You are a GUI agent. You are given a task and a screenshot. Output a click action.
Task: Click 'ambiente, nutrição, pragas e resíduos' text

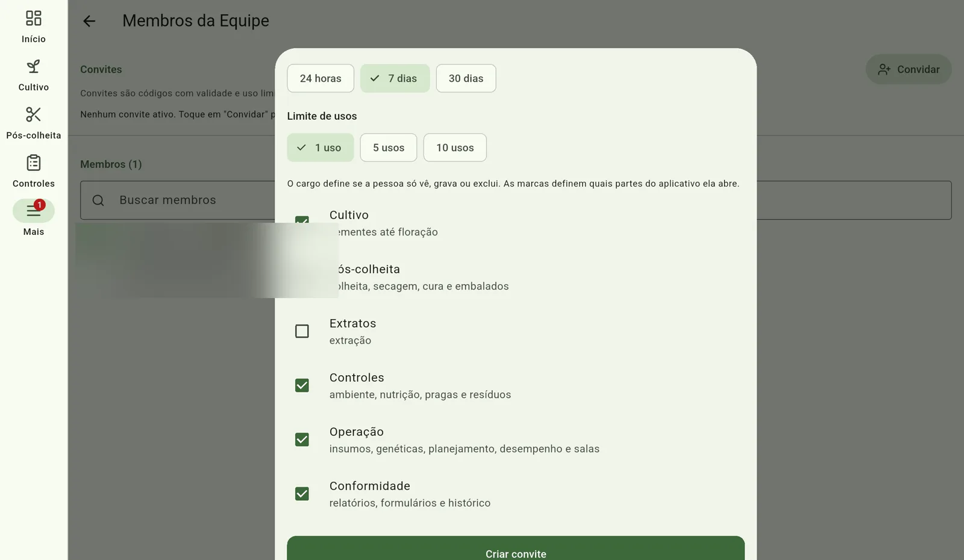420,394
